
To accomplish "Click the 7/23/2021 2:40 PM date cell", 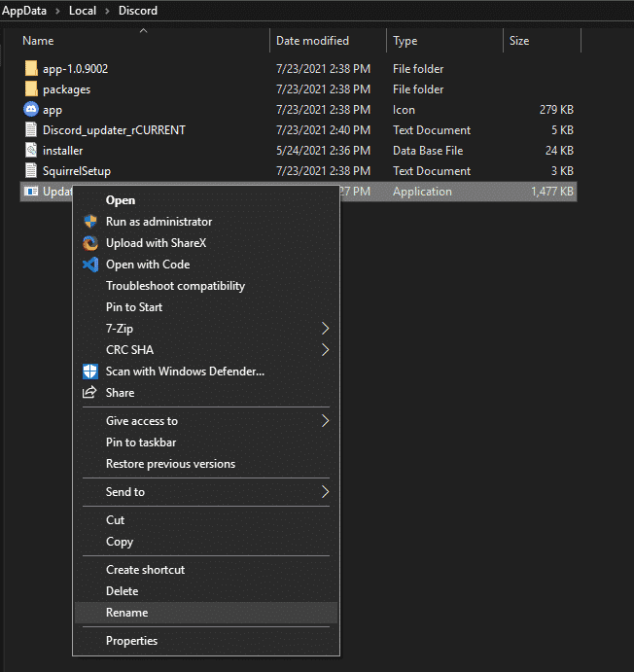I will click(323, 130).
